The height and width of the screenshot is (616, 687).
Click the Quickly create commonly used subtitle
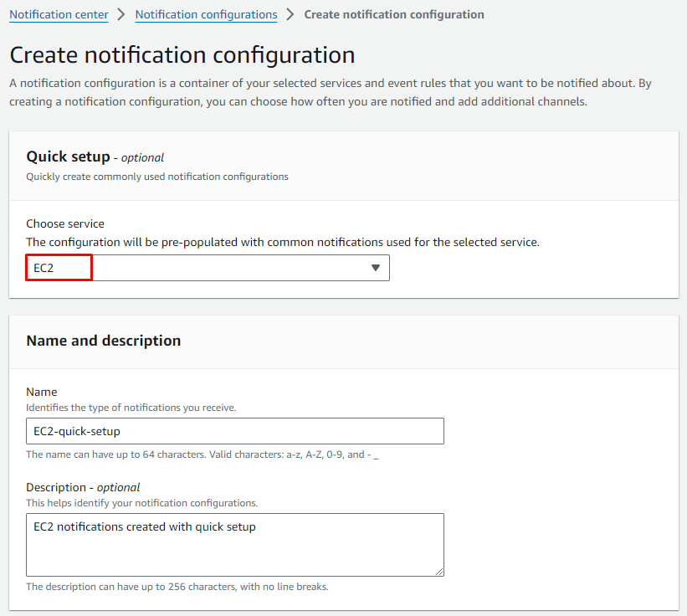point(156,177)
